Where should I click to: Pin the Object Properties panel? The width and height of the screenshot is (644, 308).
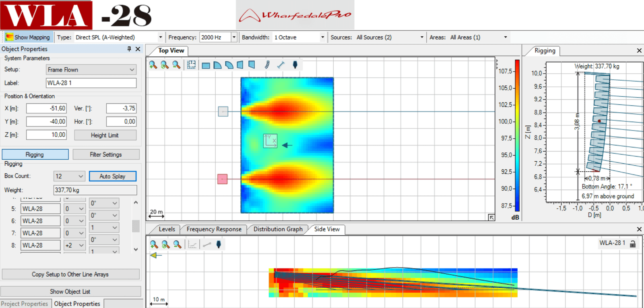click(x=129, y=49)
